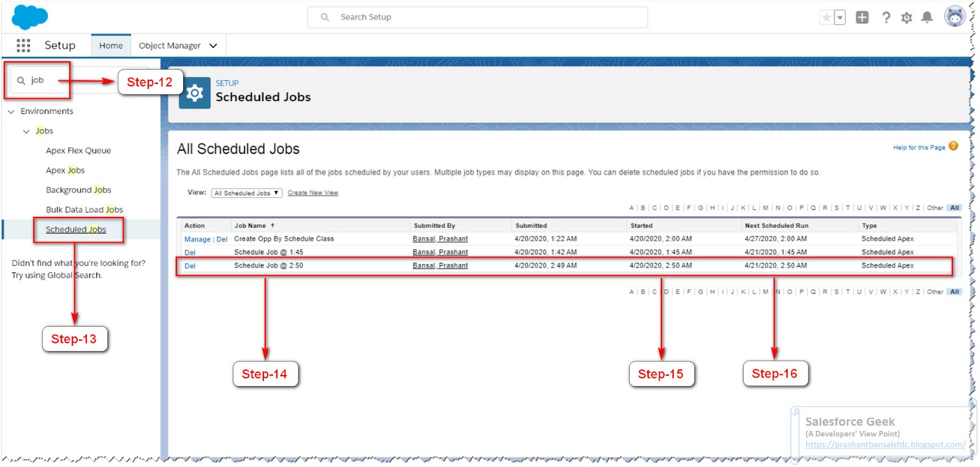This screenshot has height=467, width=980.
Task: Click Del for Schedule Job @ 1:45
Action: point(190,252)
